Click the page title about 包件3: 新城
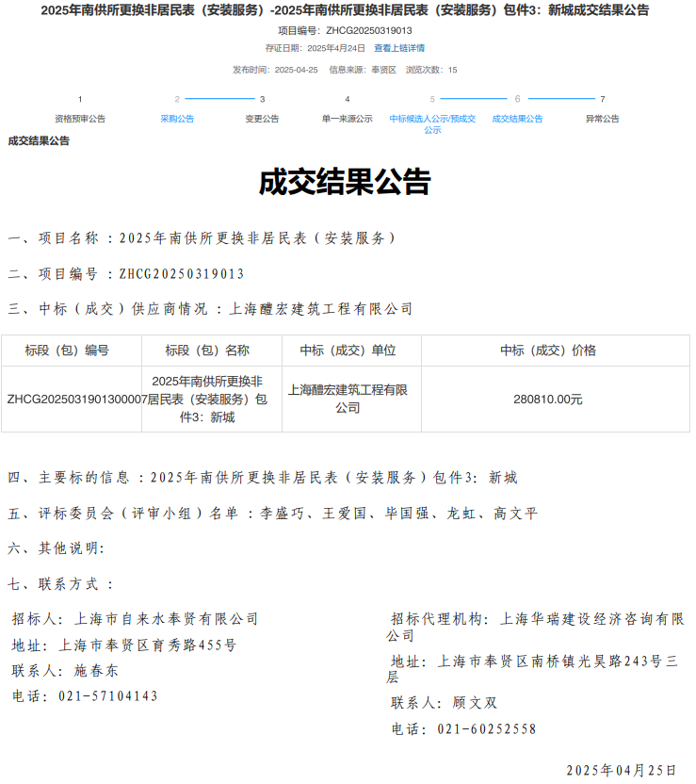 [345, 10]
